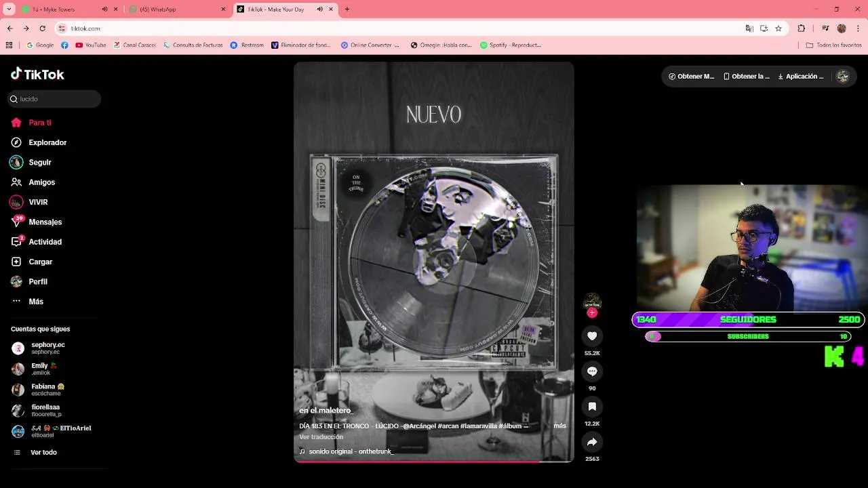Image resolution: width=868 pixels, height=488 pixels.
Task: Open the Online Converter bookmark
Action: 371,45
